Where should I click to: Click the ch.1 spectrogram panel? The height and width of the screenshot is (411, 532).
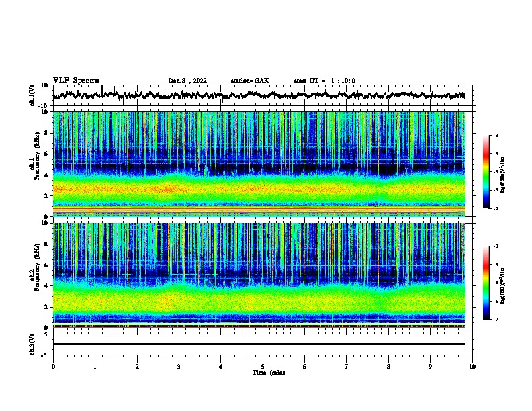(259, 164)
